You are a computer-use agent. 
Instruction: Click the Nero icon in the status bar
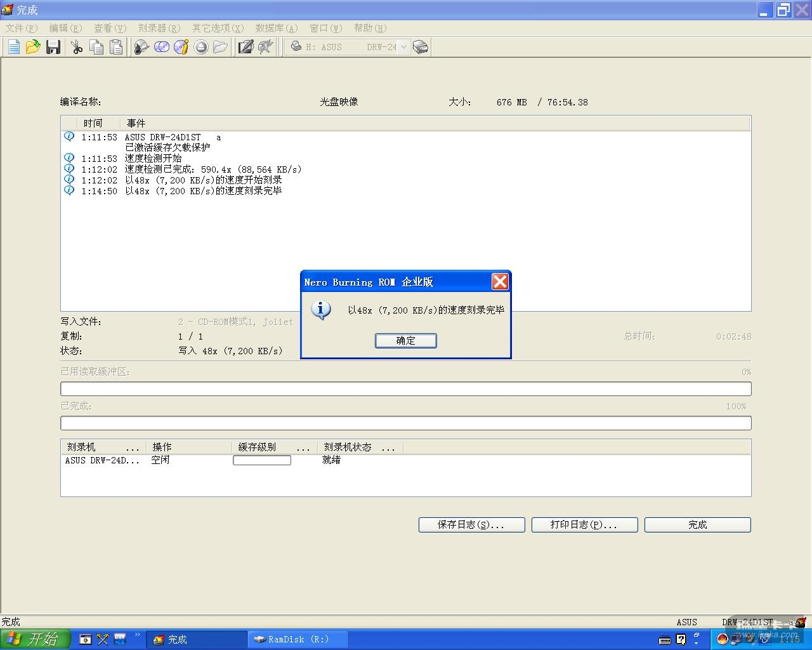pyautogui.click(x=801, y=622)
